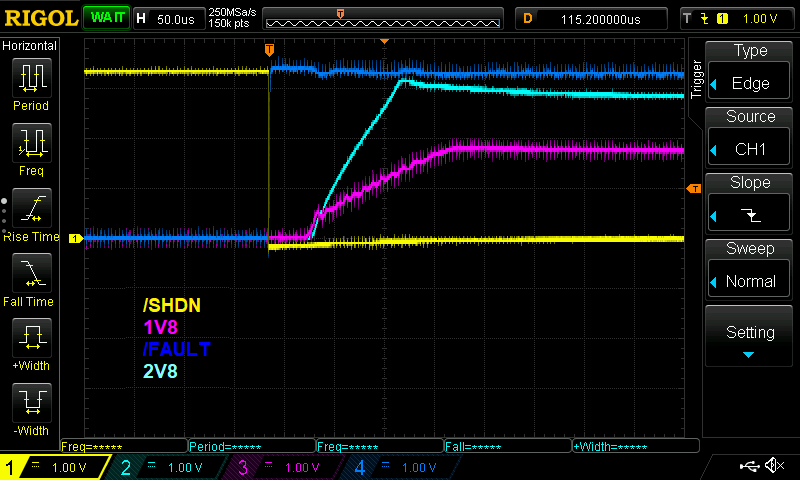Viewport: 800px width, 480px height.
Task: Click the 2V8 cyan trace label
Action: [x=160, y=371]
